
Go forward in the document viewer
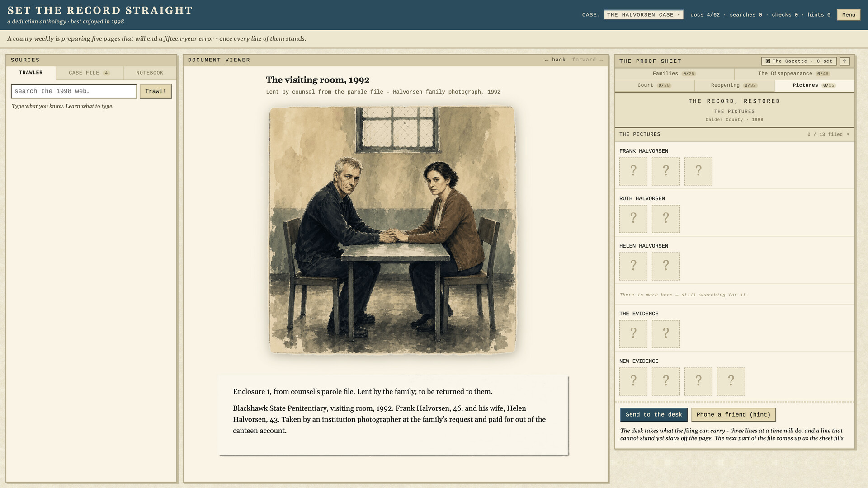click(587, 60)
